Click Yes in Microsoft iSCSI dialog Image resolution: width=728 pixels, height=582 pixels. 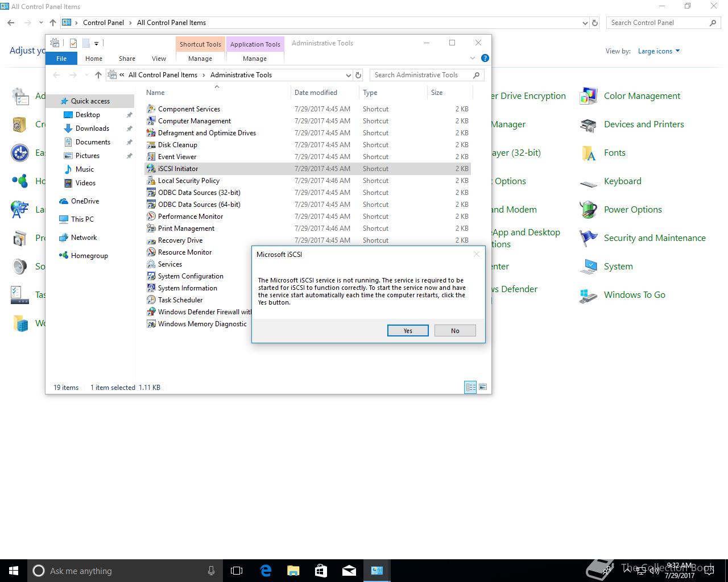tap(408, 331)
